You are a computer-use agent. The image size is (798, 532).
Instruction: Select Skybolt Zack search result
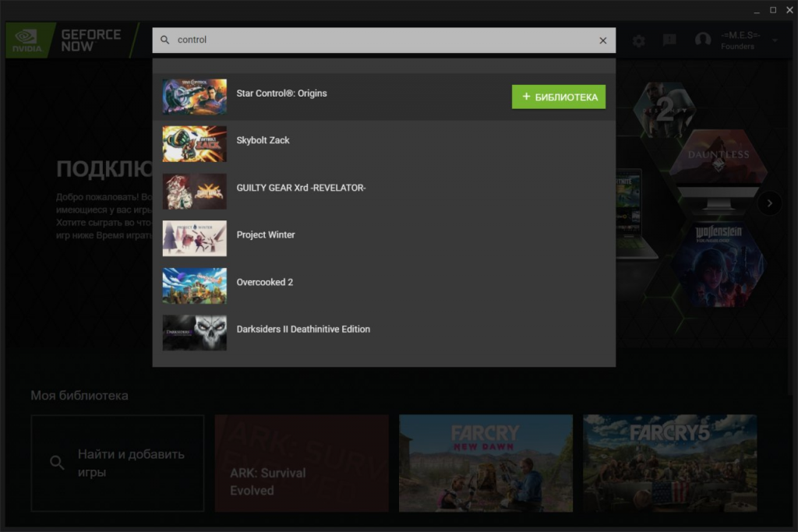[x=383, y=144]
